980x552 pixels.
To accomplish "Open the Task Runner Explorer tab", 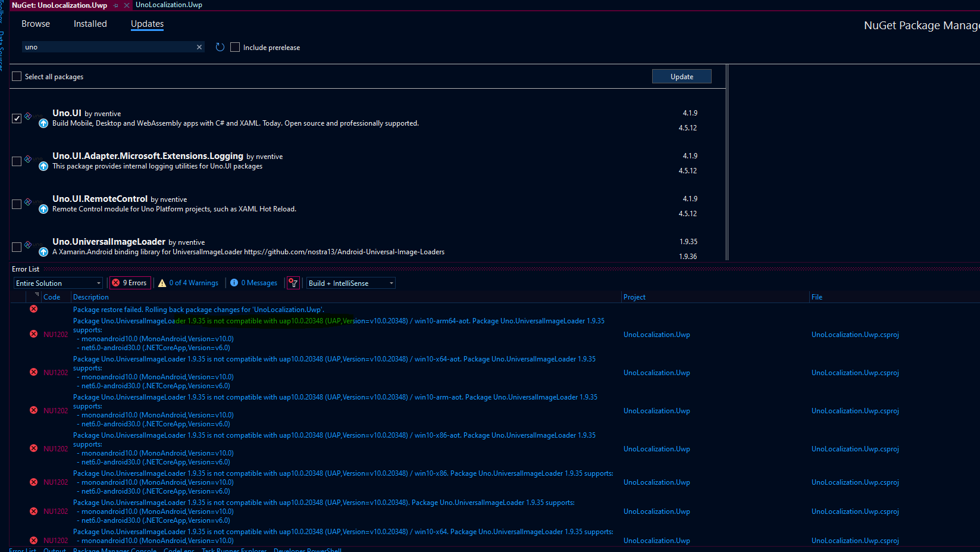I will point(234,550).
